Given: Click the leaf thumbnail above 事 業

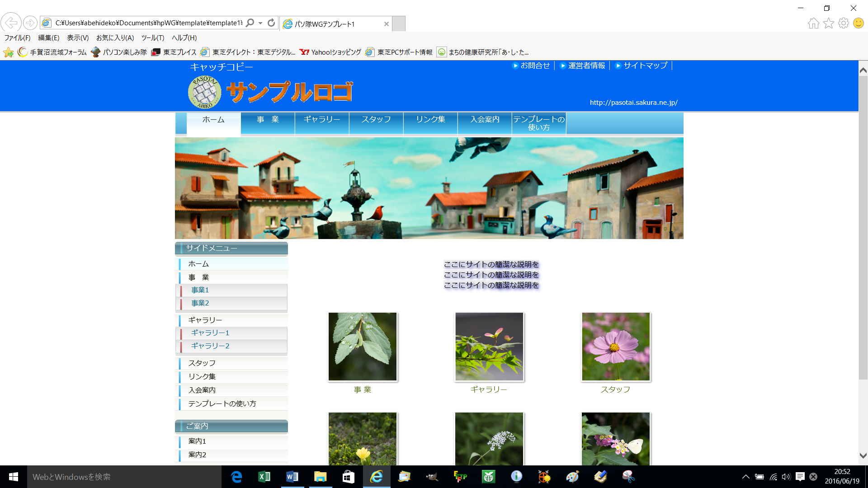Looking at the screenshot, I should pyautogui.click(x=363, y=347).
